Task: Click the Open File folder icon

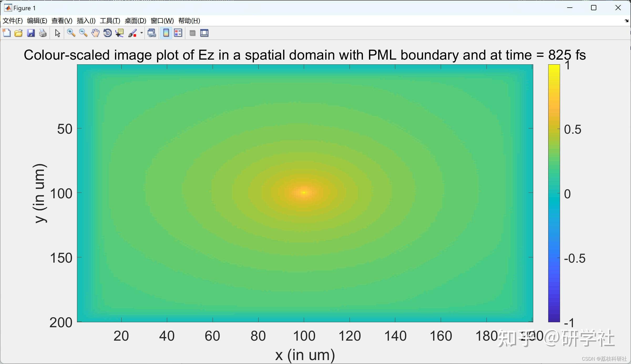Action: (18, 33)
